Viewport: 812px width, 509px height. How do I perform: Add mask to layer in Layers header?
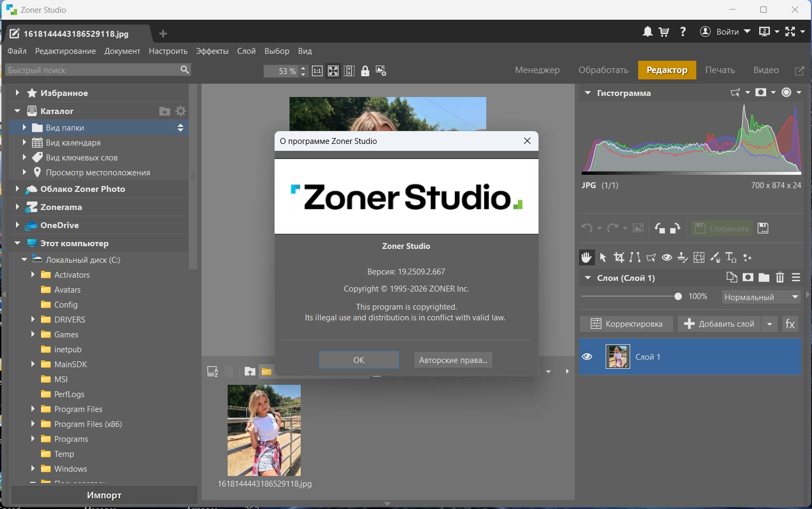click(748, 277)
